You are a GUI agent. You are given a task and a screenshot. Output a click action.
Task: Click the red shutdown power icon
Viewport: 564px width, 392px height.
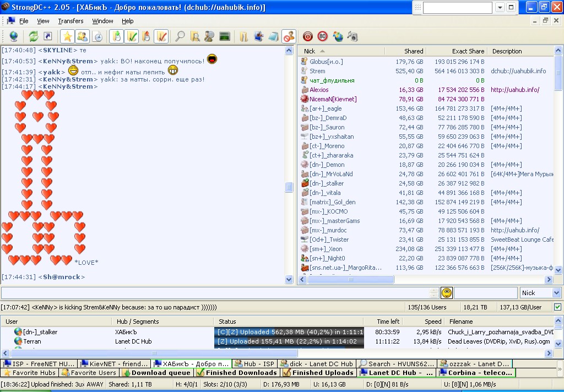click(308, 36)
